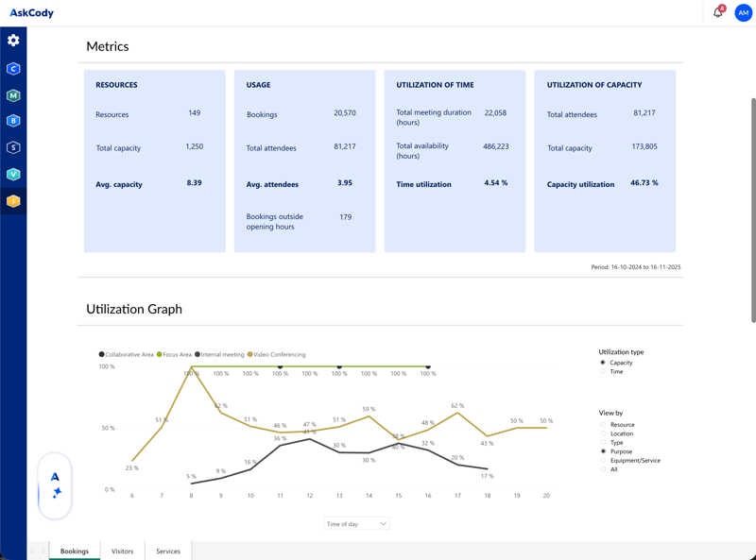Expand the 'Time of day' dropdown
Image resolution: width=756 pixels, height=560 pixels.
(356, 523)
